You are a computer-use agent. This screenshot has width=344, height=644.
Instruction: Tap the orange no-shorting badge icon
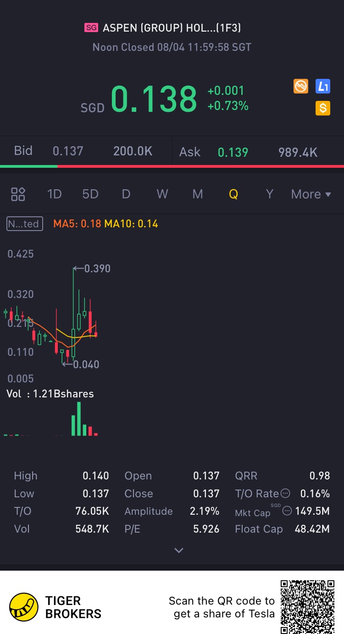coord(301,86)
